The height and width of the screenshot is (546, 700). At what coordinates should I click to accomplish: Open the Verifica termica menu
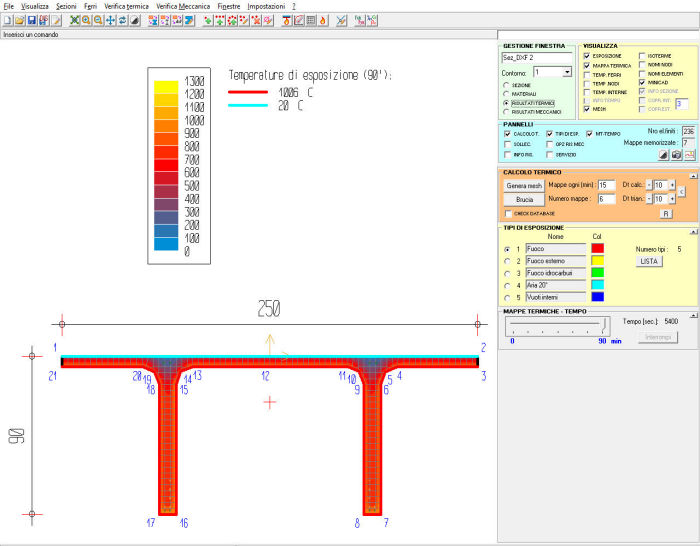(126, 6)
